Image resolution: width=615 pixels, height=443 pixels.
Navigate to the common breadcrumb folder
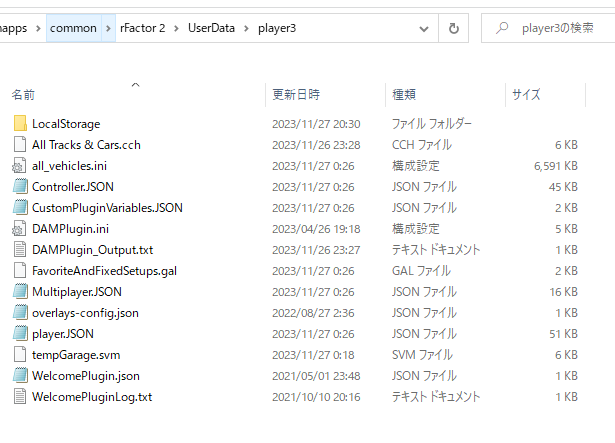(73, 28)
